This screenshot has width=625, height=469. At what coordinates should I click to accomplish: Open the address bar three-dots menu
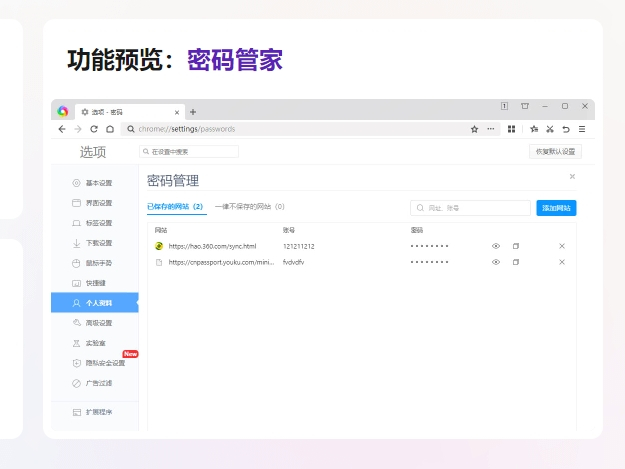[491, 129]
